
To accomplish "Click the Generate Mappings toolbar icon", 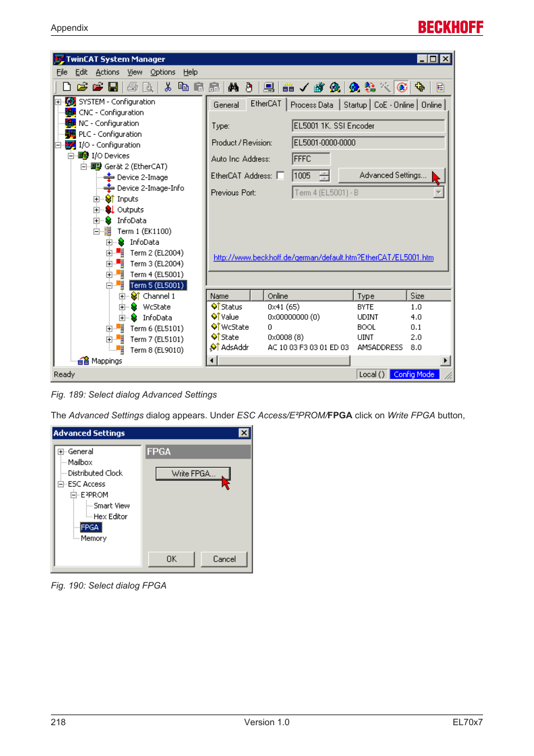I will (x=288, y=87).
